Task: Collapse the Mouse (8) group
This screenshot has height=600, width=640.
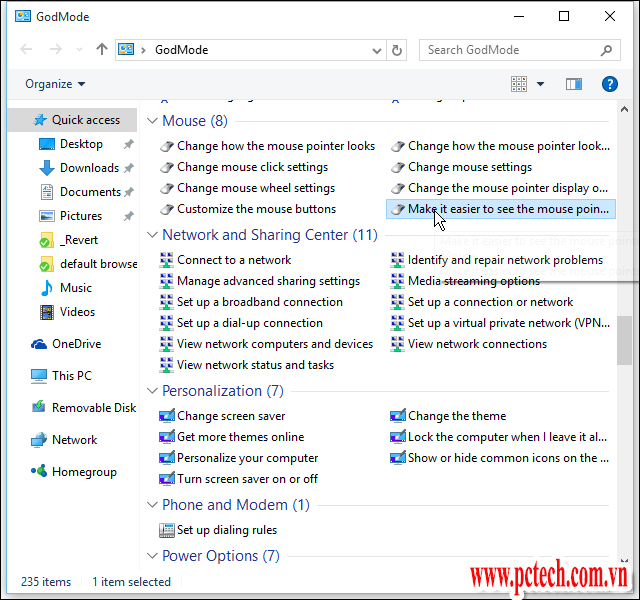Action: click(x=153, y=121)
